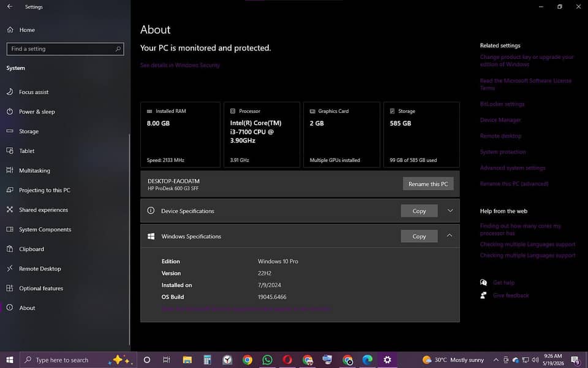
Task: Click the Settings sidebar scrollbar
Action: (x=130, y=240)
